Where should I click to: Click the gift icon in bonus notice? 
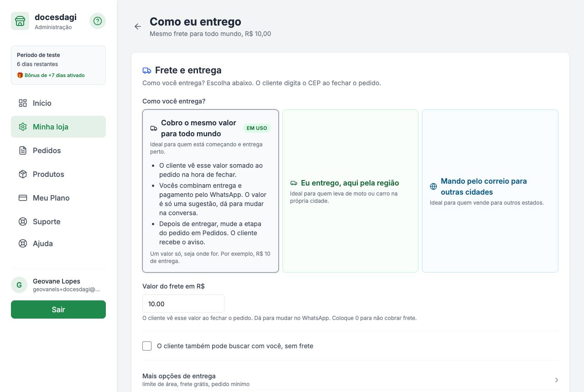click(x=20, y=75)
